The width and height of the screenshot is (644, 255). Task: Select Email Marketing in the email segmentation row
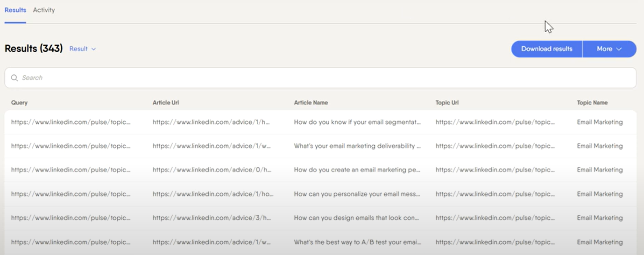[x=600, y=122]
